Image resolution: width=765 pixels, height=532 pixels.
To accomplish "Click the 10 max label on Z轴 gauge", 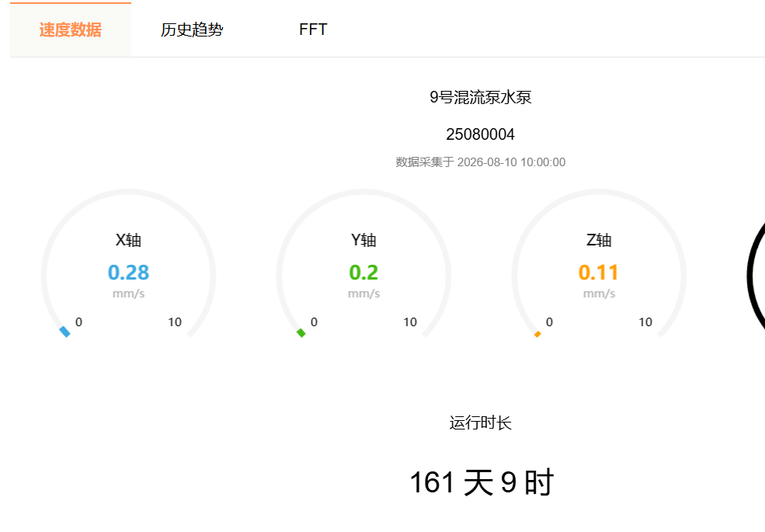I will coord(645,322).
